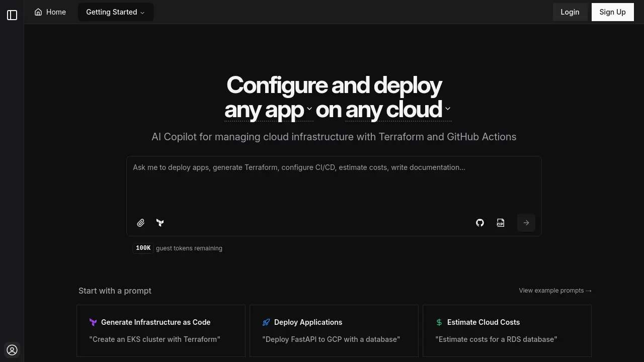Select Estimate Cloud Costs prompt card

[507, 331]
